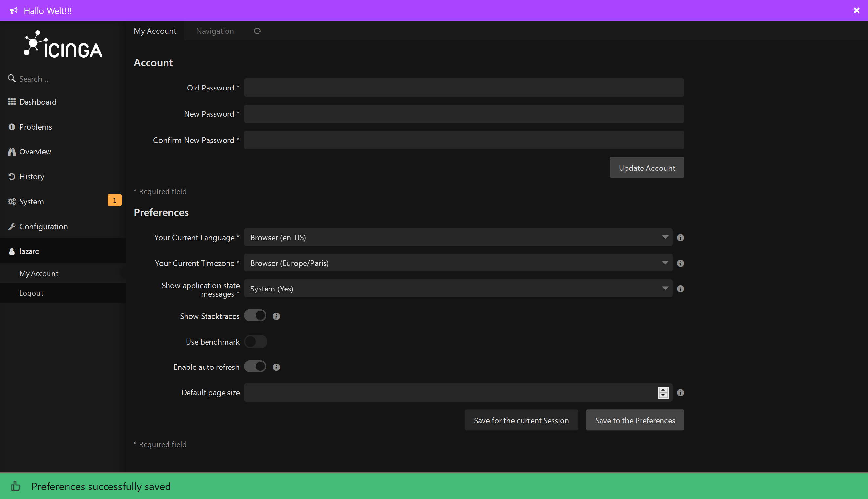Open the Dashboard menu item
Screen dimensions: 868x499
pos(38,102)
